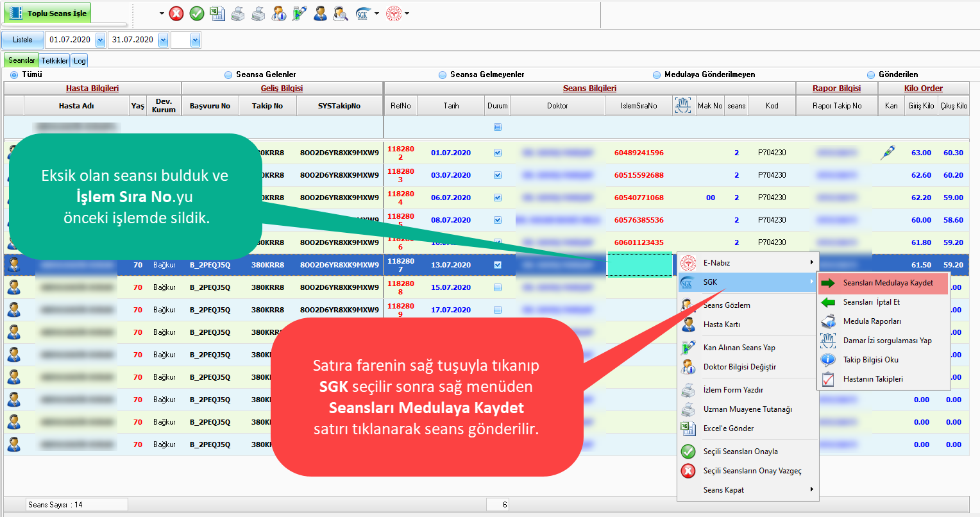Click the IslemSiraNo column header

click(x=639, y=106)
